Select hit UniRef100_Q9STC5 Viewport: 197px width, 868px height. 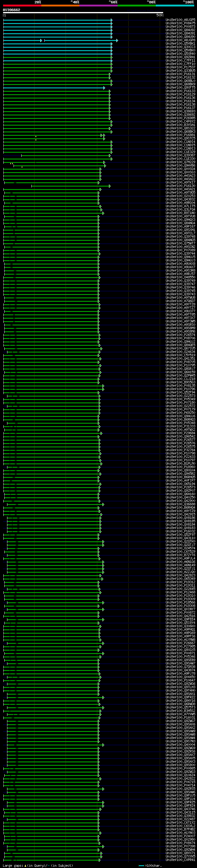point(180,139)
